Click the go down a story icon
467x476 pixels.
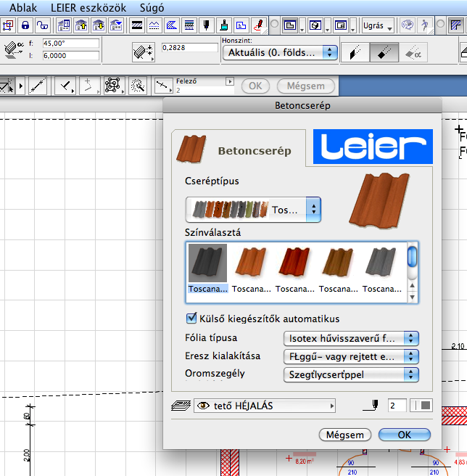click(x=99, y=25)
